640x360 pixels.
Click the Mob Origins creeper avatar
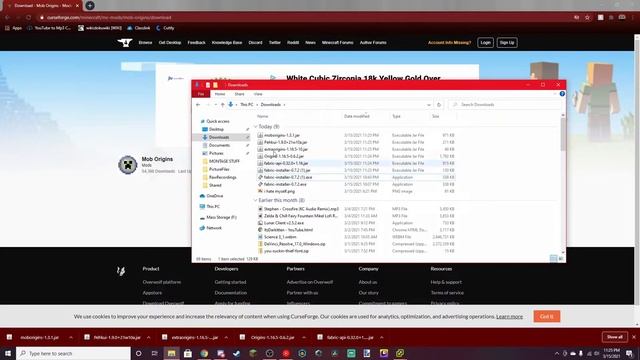(x=128, y=165)
